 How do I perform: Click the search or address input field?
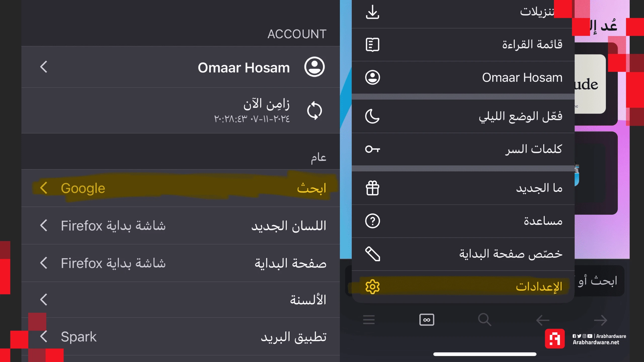tap(601, 281)
